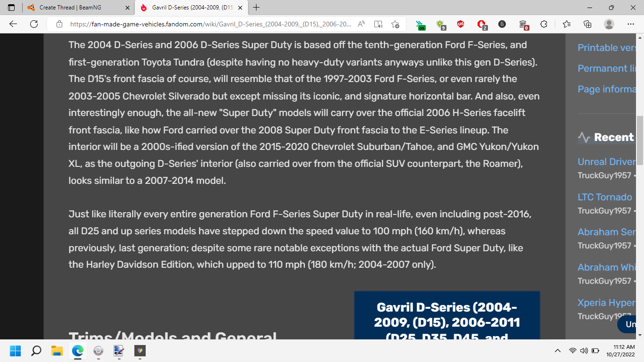The image size is (644, 362).
Task: Open Collections panel
Action: (587, 24)
